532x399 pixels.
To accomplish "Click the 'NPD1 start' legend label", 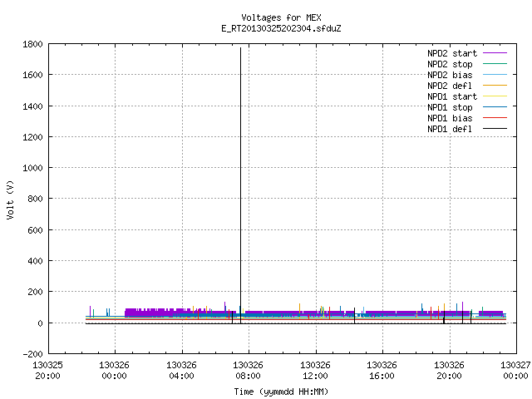I will pos(452,96).
